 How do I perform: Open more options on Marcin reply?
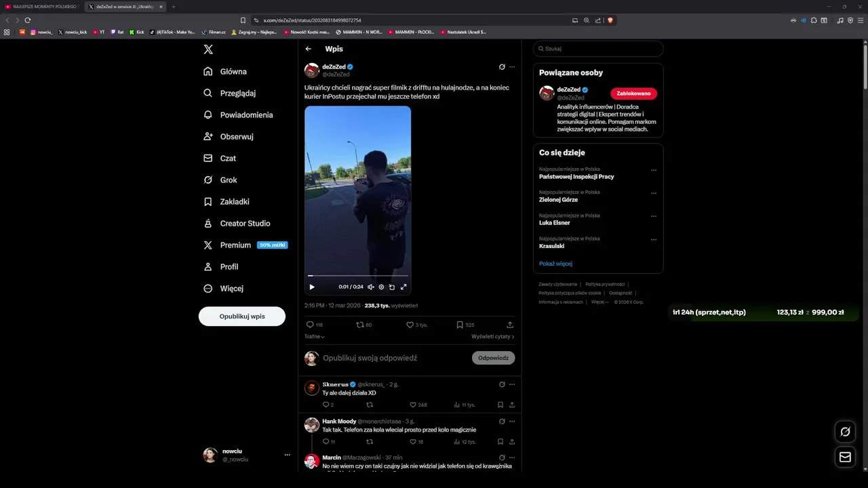(512, 457)
